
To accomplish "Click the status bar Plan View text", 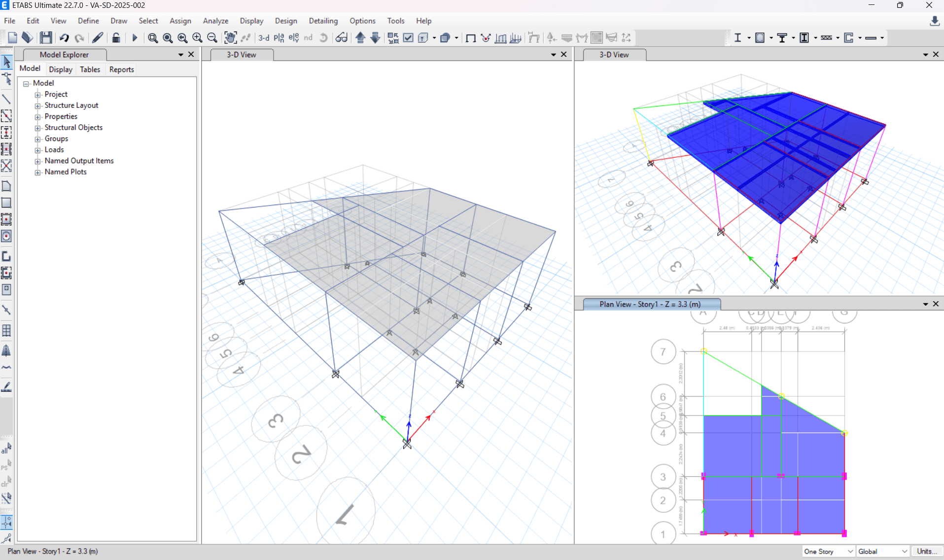I will click(53, 551).
